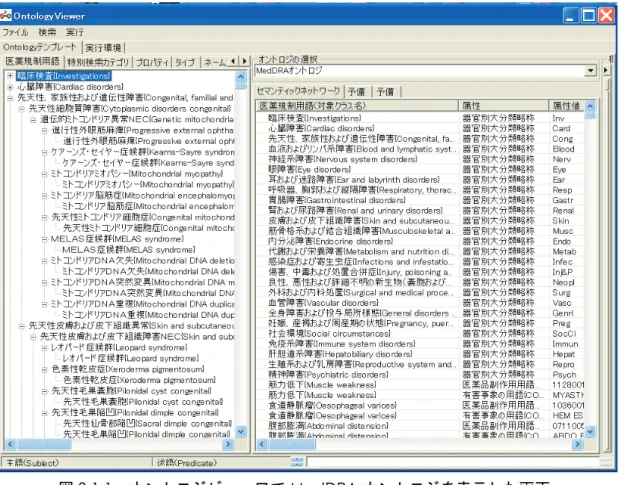Collapse the 先天性、家族性および遺伝性障害 node
Screen dimensions: 619x485
[x=10, y=98]
